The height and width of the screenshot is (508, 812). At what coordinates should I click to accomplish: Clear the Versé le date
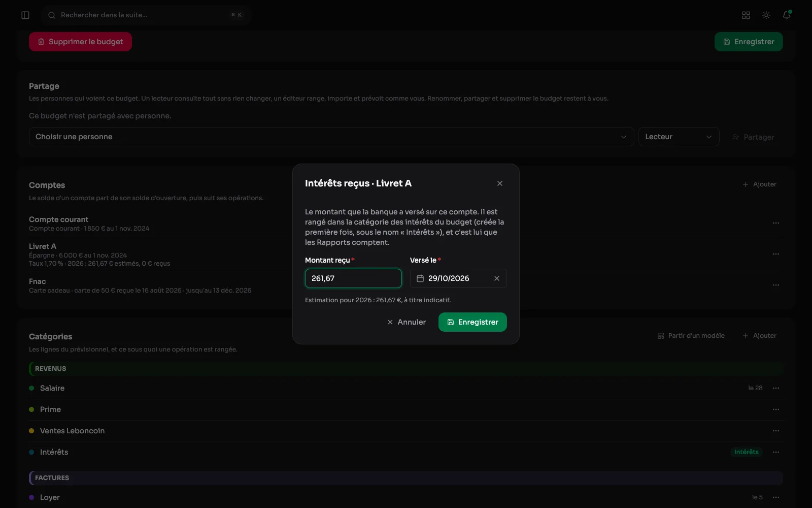pyautogui.click(x=497, y=278)
